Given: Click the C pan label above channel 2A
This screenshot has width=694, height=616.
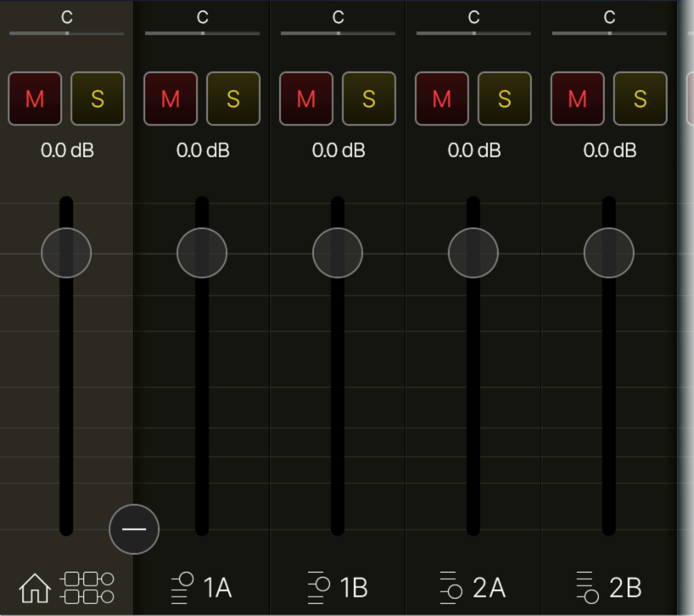Looking at the screenshot, I should (473, 15).
